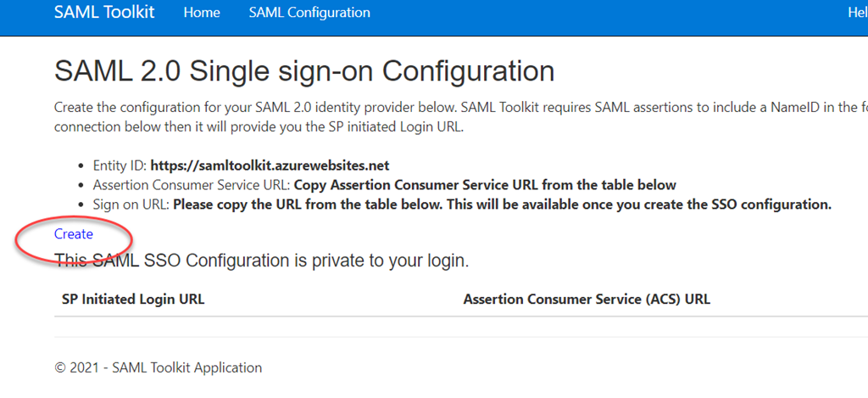Click the Create link
The height and width of the screenshot is (398, 868).
tap(74, 233)
